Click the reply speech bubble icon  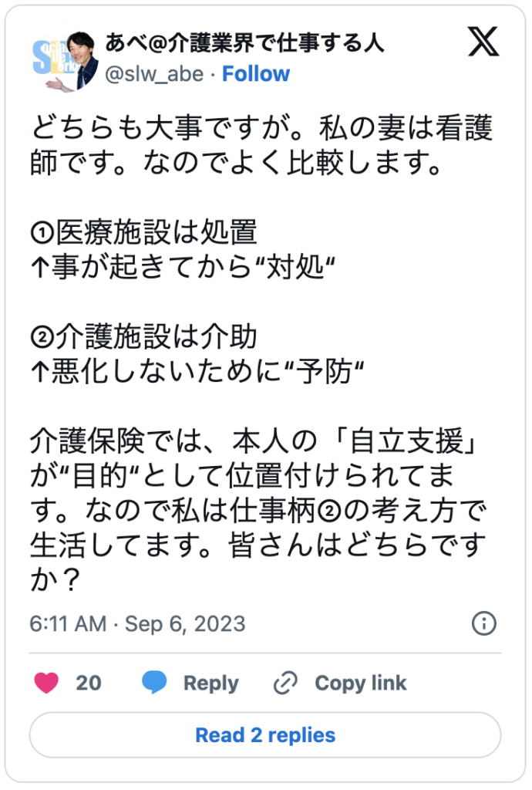point(154,683)
